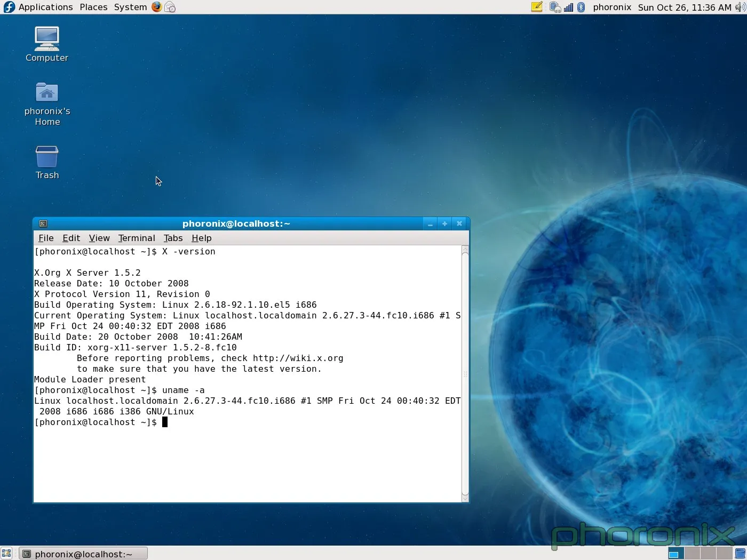Open the sticky notes applet in the tray
Viewport: 747px width, 560px height.
(x=537, y=7)
